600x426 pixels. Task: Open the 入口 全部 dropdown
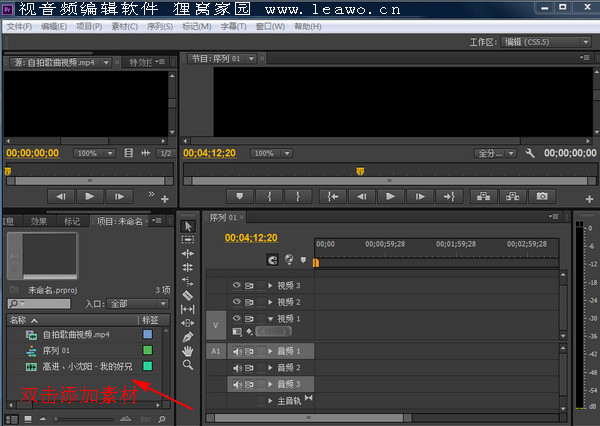137,304
